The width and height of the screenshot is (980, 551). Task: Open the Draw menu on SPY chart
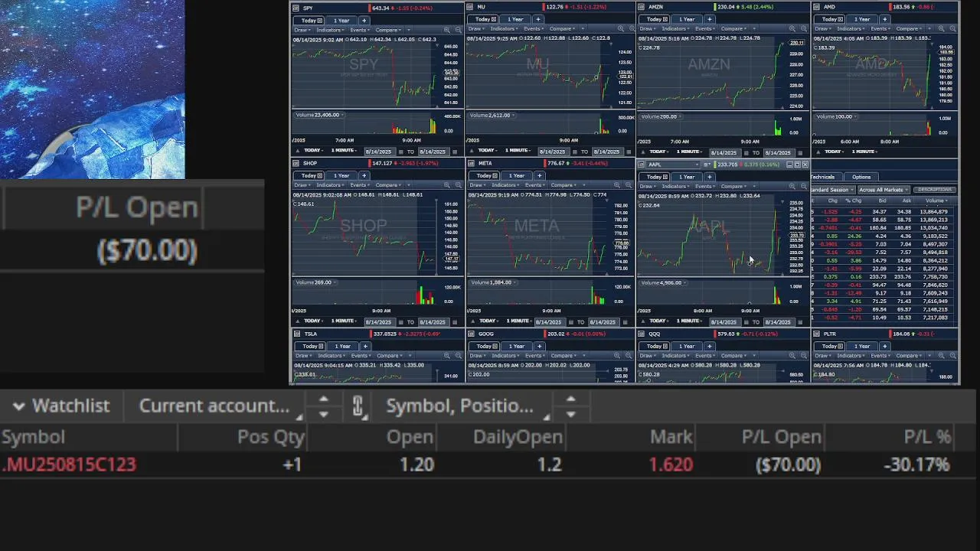pos(303,30)
